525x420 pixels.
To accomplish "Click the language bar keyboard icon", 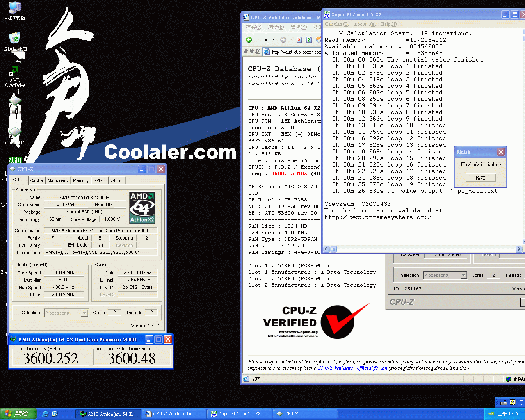I will point(504,402).
